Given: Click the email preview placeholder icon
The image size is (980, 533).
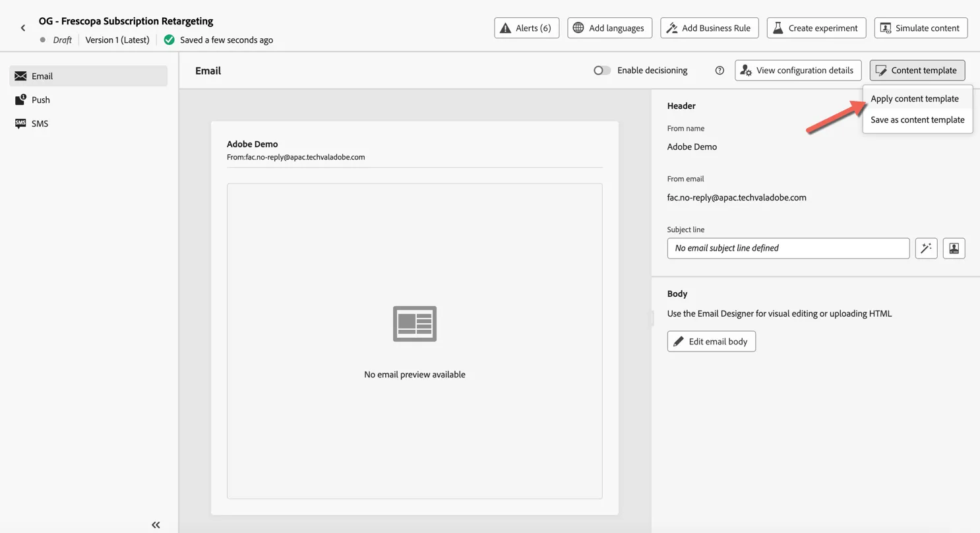Looking at the screenshot, I should pyautogui.click(x=415, y=324).
